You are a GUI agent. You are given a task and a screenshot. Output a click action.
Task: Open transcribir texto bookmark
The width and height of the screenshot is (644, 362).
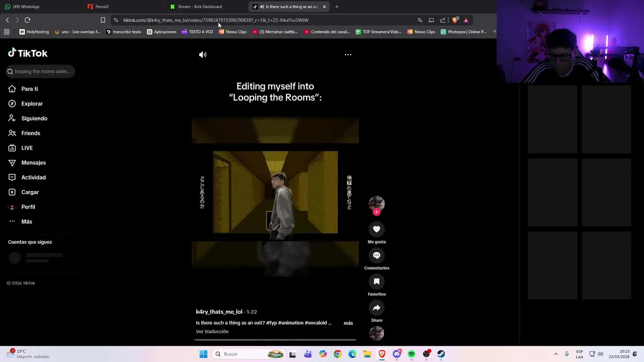pos(124,32)
